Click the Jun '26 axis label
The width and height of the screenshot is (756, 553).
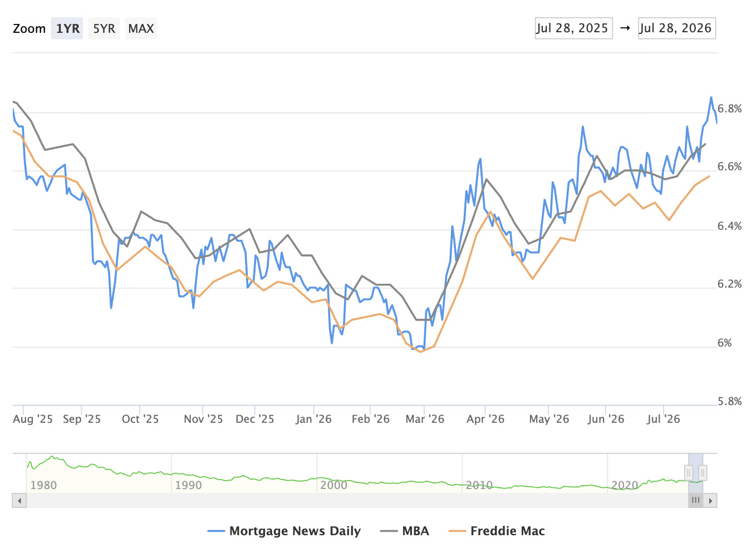point(606,419)
